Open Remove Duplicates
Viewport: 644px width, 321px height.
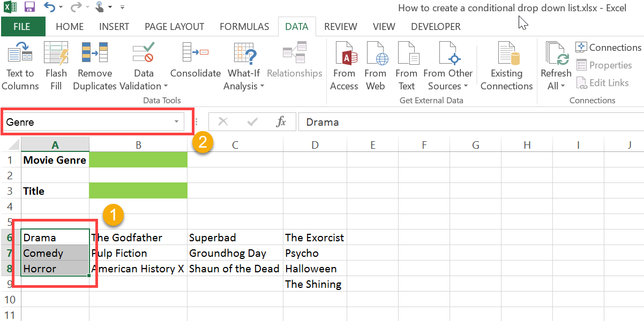[94, 64]
